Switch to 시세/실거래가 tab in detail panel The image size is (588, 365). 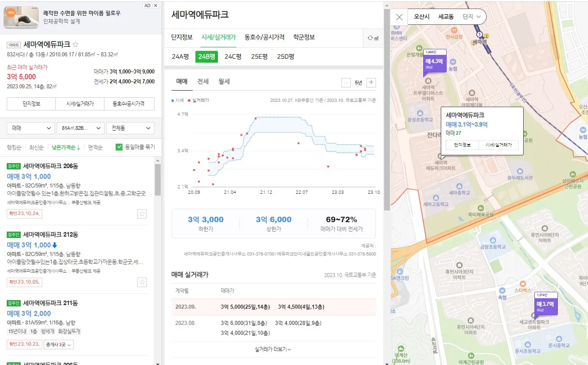218,37
